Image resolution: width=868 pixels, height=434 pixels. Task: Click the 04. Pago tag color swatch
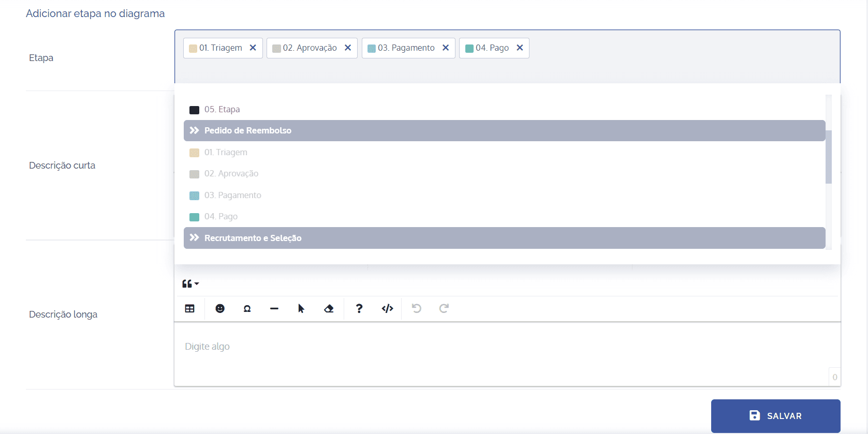tap(469, 48)
